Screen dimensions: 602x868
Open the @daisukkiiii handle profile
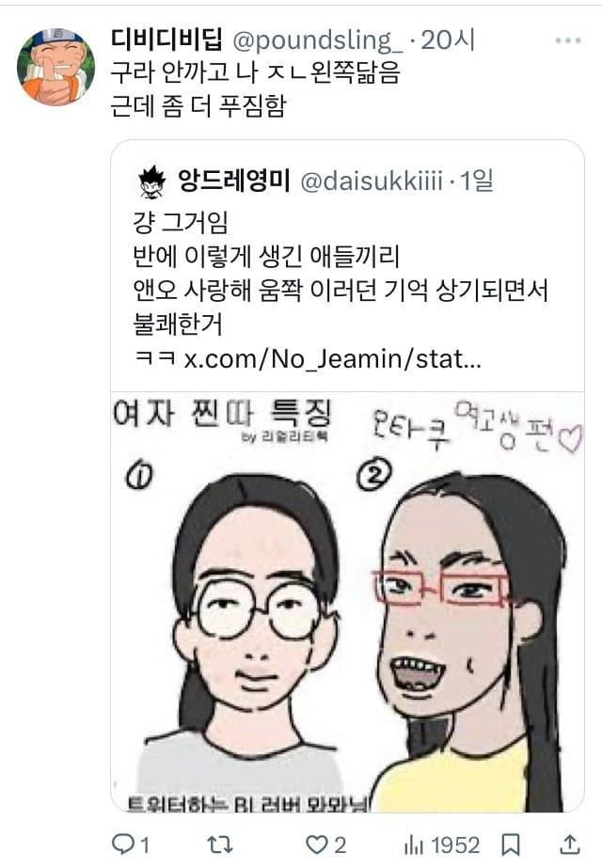coord(371,181)
